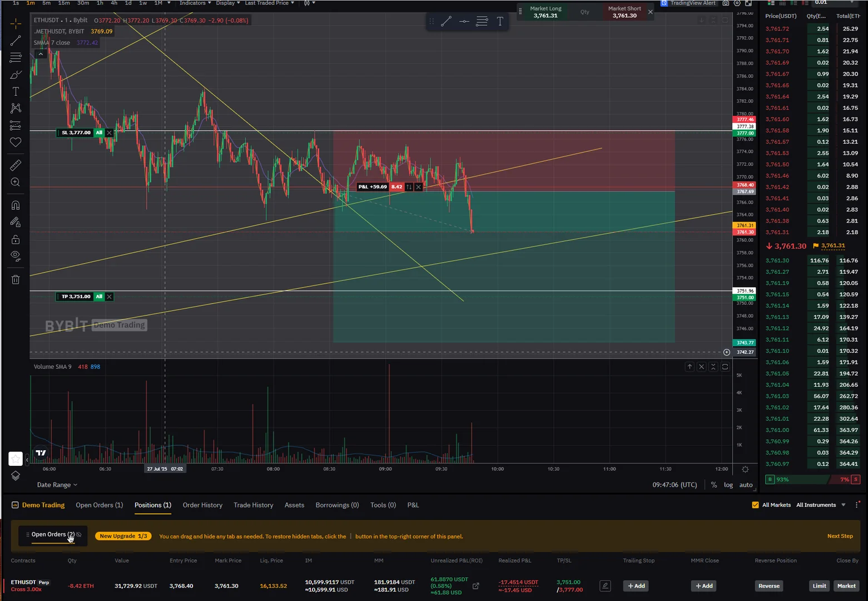Activate the zoom in tool
This screenshot has width=868, height=601.
tap(16, 182)
